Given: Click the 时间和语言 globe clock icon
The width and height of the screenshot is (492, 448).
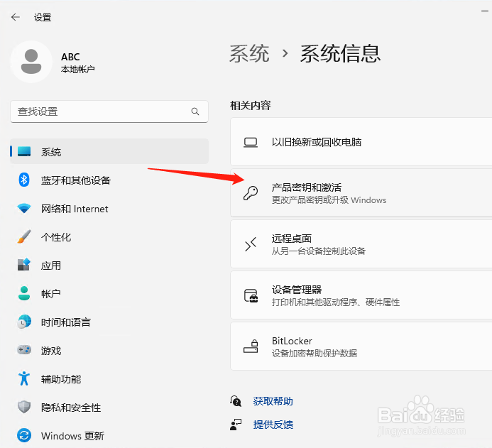Looking at the screenshot, I should tap(24, 322).
